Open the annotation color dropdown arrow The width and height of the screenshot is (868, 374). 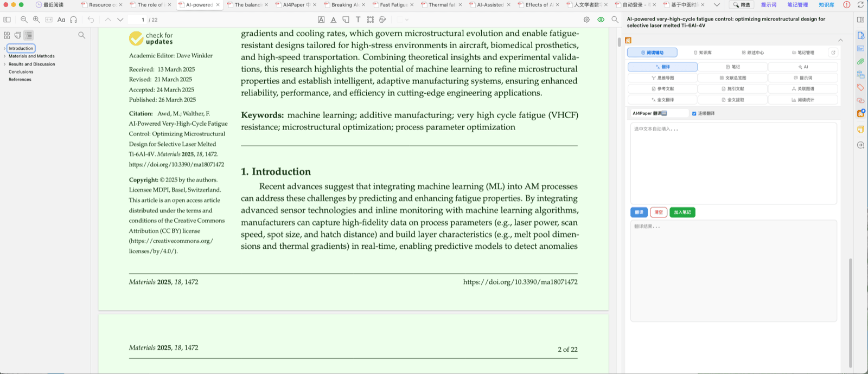(x=406, y=20)
